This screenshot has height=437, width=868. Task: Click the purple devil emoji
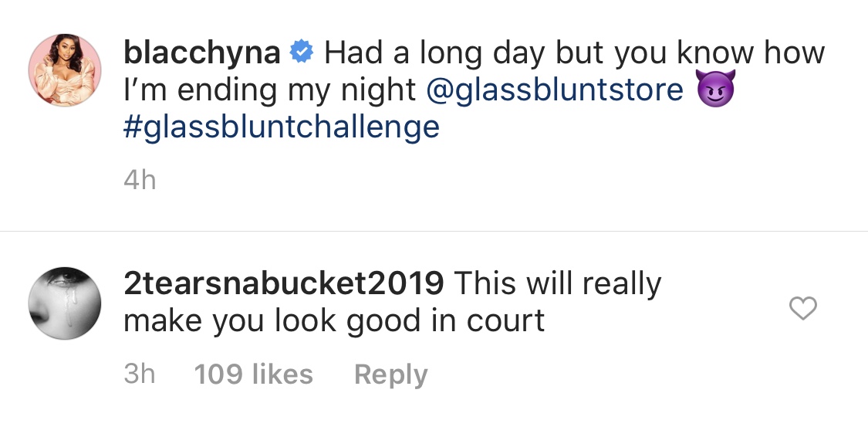(714, 90)
